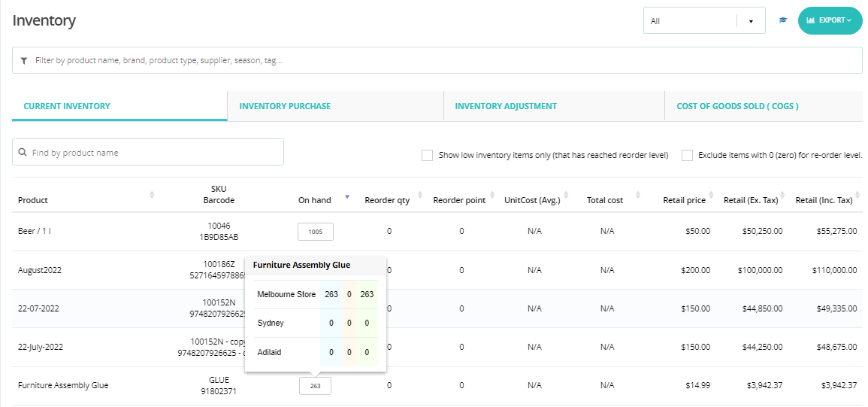Click the graduation cap help icon

782,20
